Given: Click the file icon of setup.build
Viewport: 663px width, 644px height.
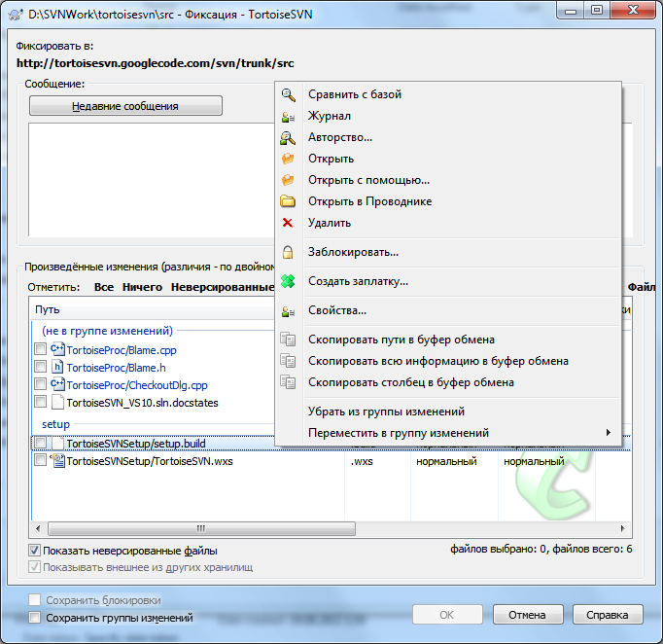Looking at the screenshot, I should [57, 443].
